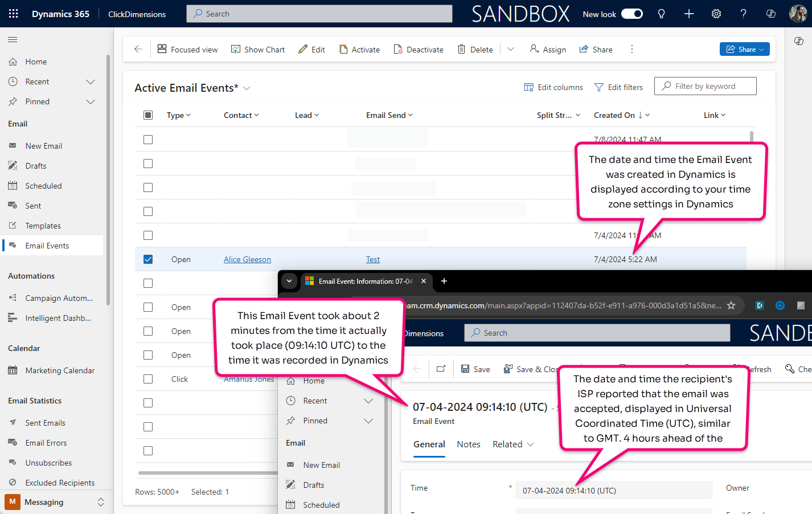Open the vertical ellipsis more commands menu
812x514 pixels.
coord(631,50)
